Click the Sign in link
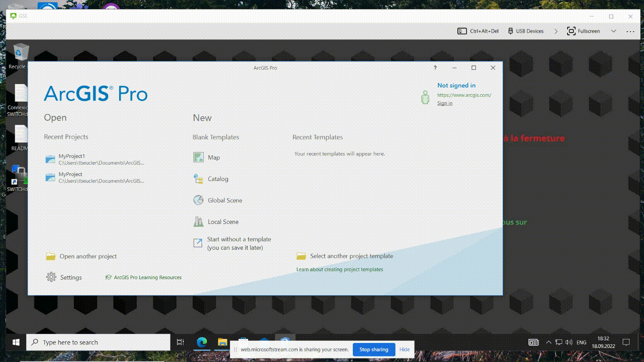644x362 pixels. point(444,104)
